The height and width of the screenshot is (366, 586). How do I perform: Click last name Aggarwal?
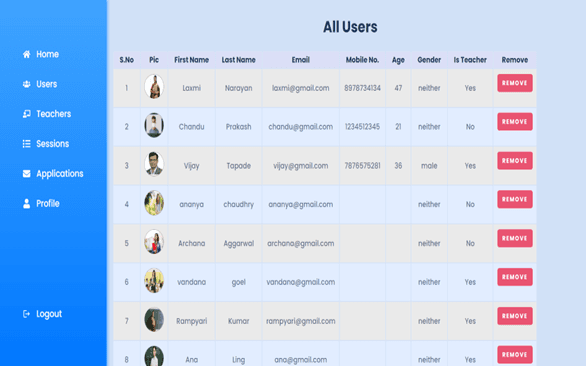coord(238,243)
